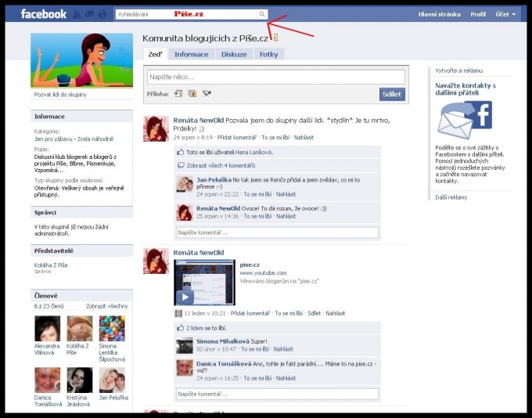532x418 pixels.
Task: Open Profil in the top bar
Action: coord(478,14)
